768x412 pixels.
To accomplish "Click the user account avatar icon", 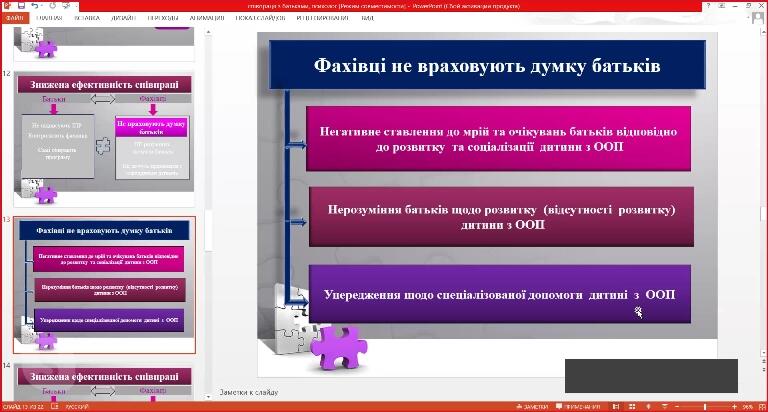I will coord(757,18).
